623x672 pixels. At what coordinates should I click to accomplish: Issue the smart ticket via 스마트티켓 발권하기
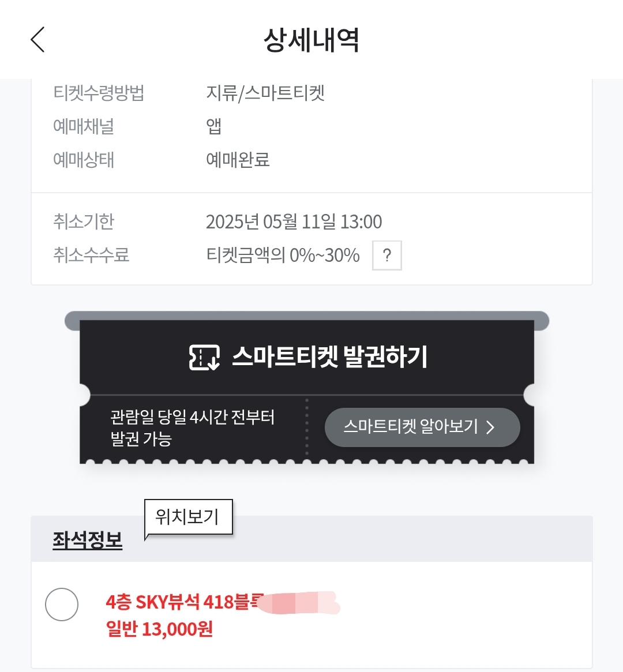tap(307, 357)
